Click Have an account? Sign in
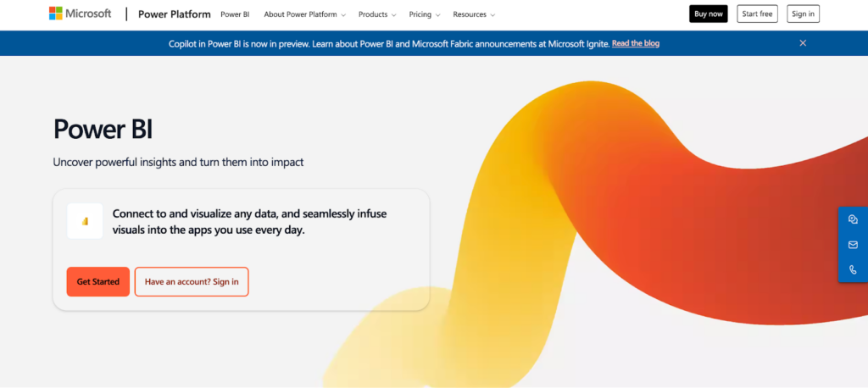This screenshot has height=388, width=868. click(x=192, y=282)
